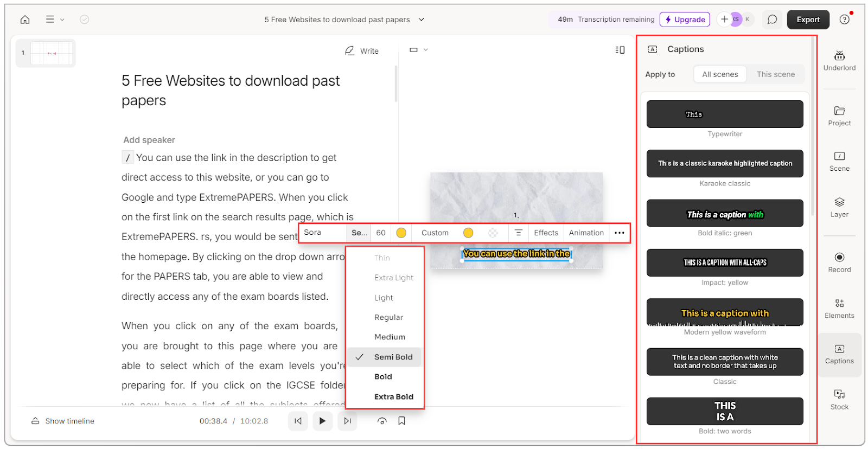Open the three-dot more options

(620, 233)
